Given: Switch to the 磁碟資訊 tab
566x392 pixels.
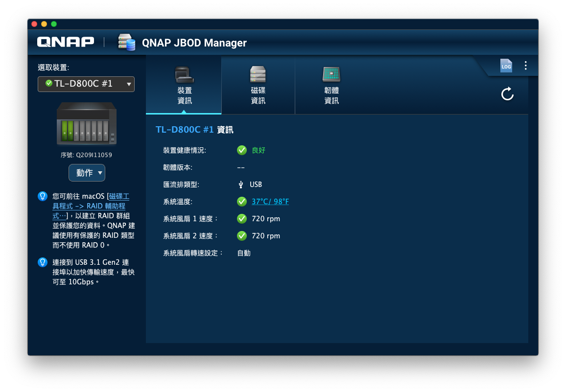Looking at the screenshot, I should point(258,86).
